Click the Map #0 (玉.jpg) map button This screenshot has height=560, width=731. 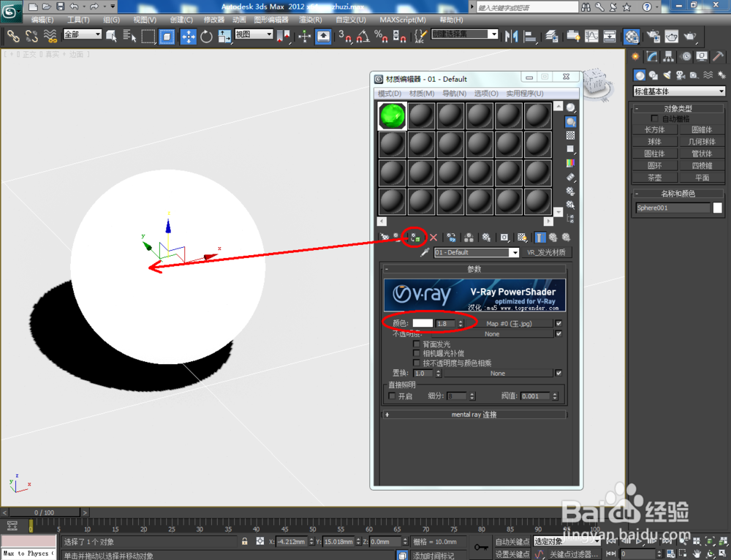click(x=509, y=323)
